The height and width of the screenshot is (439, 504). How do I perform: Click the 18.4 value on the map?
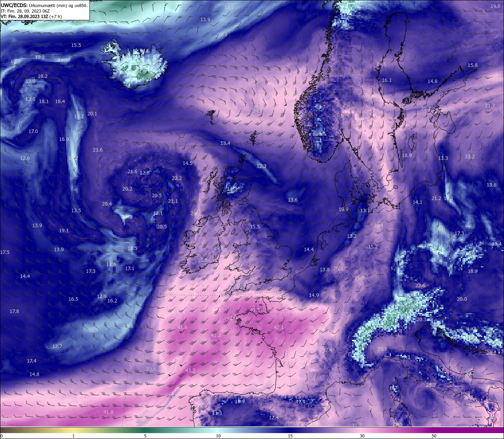[x=60, y=102]
